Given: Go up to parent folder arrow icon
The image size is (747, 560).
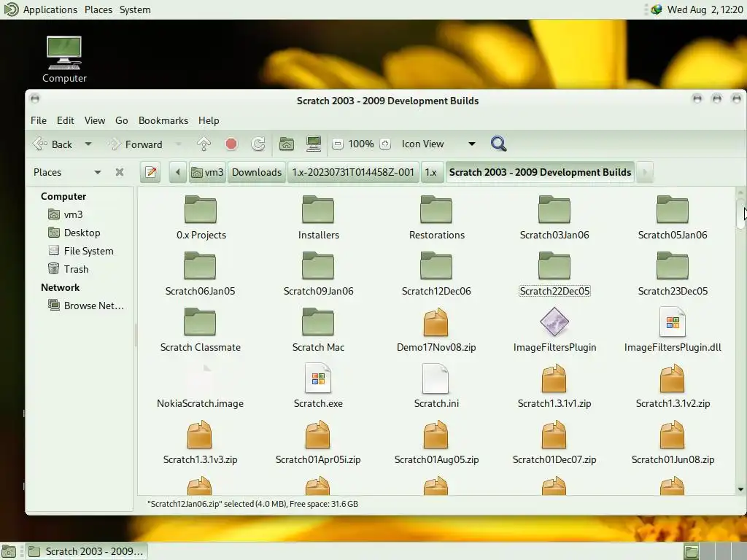Looking at the screenshot, I should point(204,144).
